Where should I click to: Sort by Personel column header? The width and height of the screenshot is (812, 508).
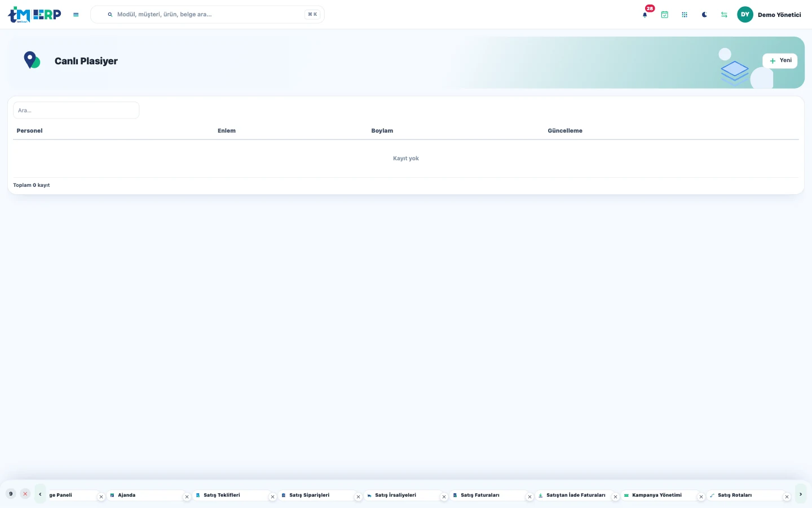[29, 130]
